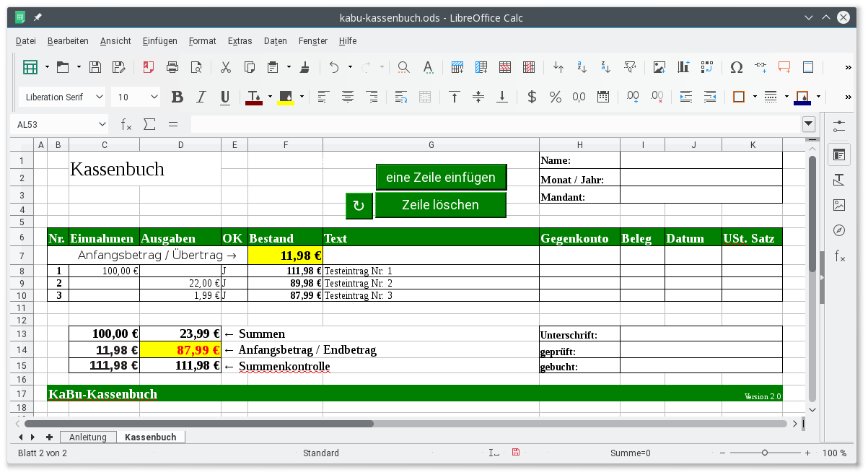The height and width of the screenshot is (475, 868).
Task: Click the 'Zeile löschen' button
Action: coord(441,204)
